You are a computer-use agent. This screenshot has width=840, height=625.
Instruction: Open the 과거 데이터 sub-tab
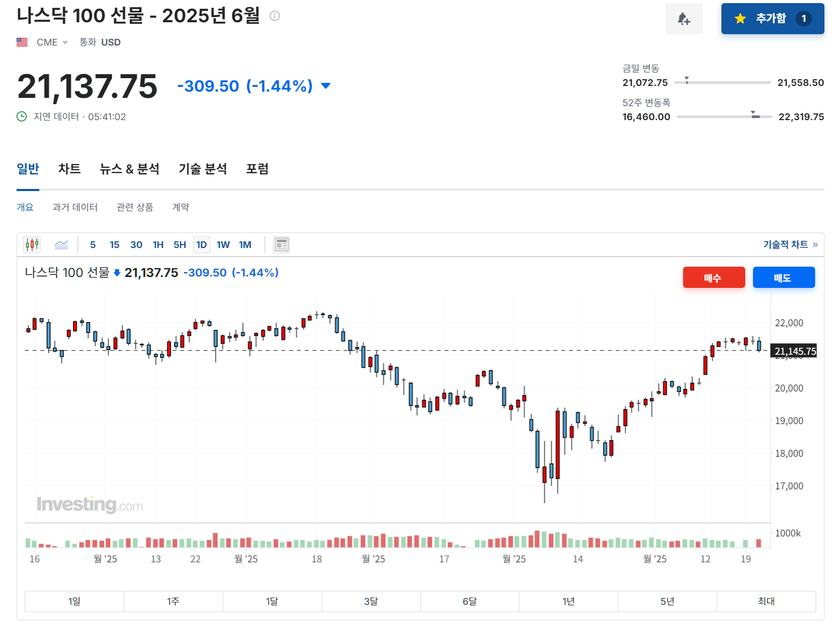76,207
